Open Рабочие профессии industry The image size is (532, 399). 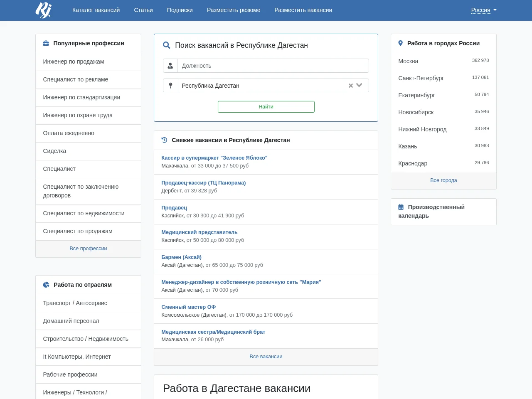click(x=88, y=374)
